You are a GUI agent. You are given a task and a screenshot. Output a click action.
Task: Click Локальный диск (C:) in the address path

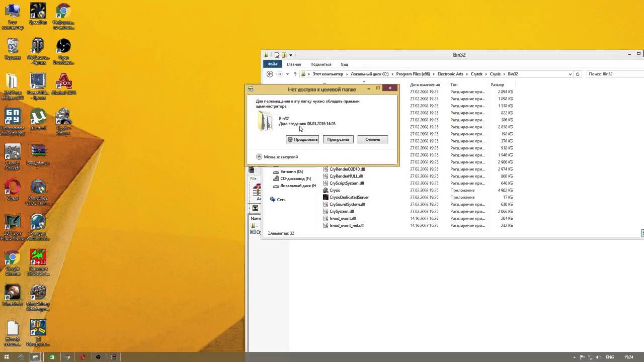369,74
